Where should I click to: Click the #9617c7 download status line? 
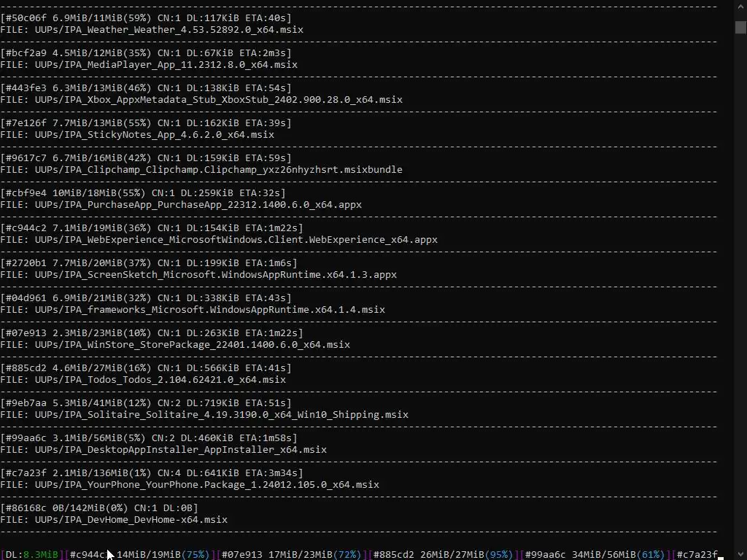(x=146, y=158)
